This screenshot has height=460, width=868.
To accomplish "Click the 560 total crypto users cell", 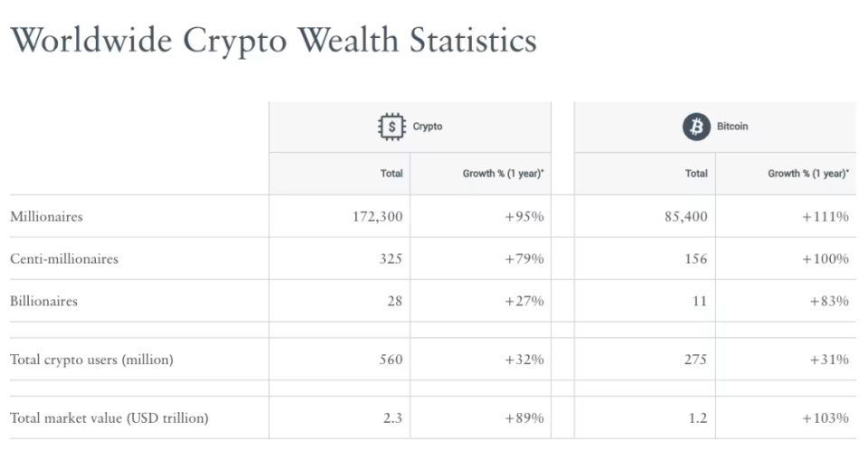I will click(391, 360).
